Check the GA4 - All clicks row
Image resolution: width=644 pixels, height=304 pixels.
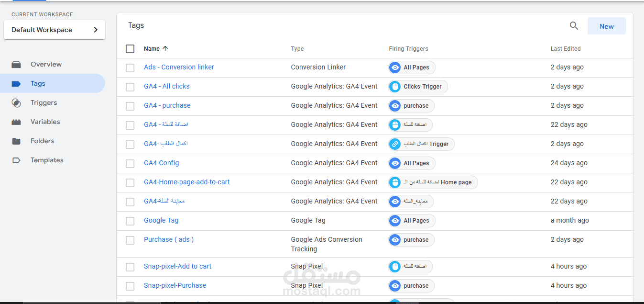coord(130,87)
